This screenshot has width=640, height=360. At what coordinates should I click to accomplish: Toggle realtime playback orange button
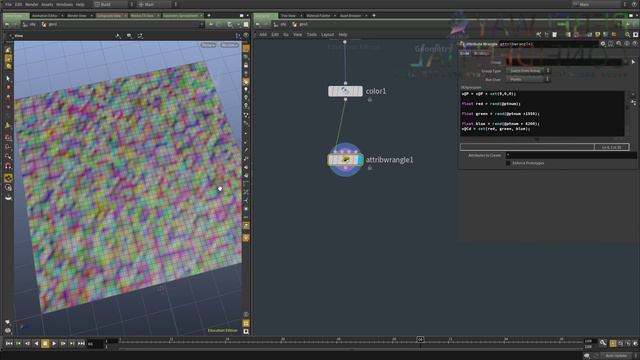pos(613,344)
